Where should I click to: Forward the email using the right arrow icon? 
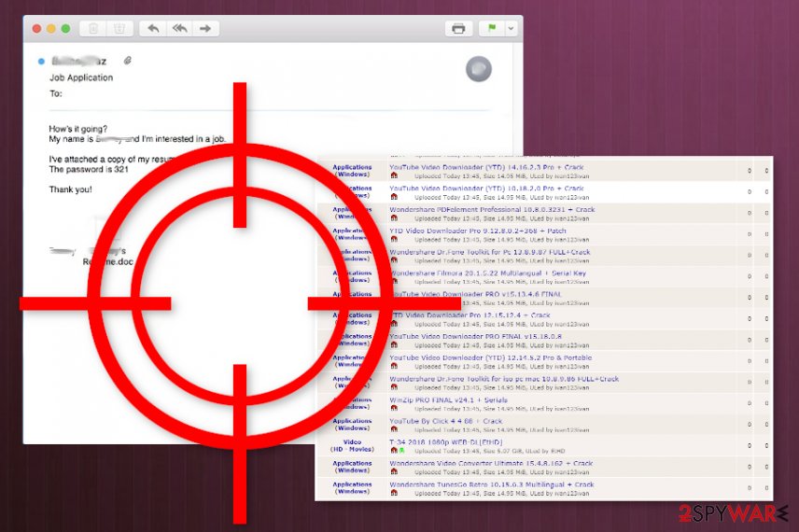pos(205,29)
